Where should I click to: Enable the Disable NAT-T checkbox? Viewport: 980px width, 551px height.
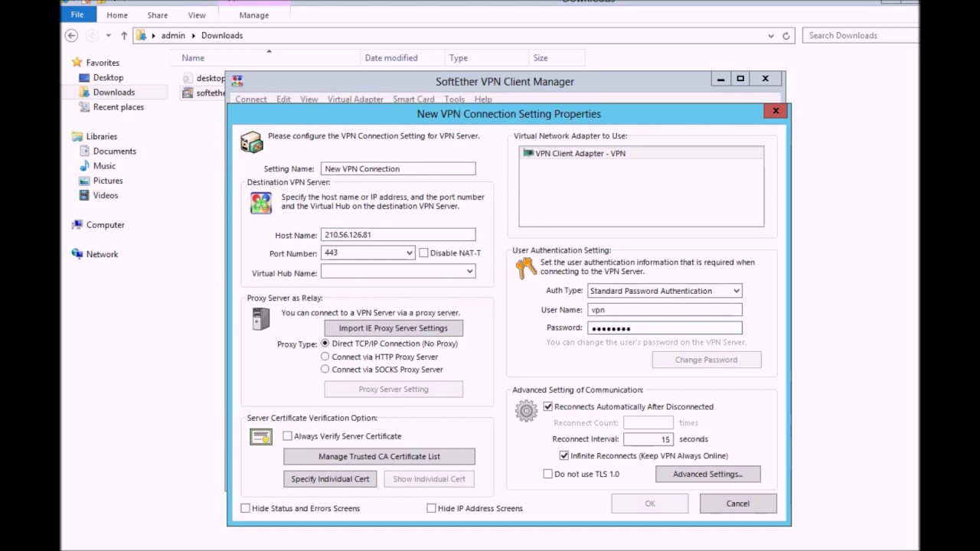click(x=423, y=253)
